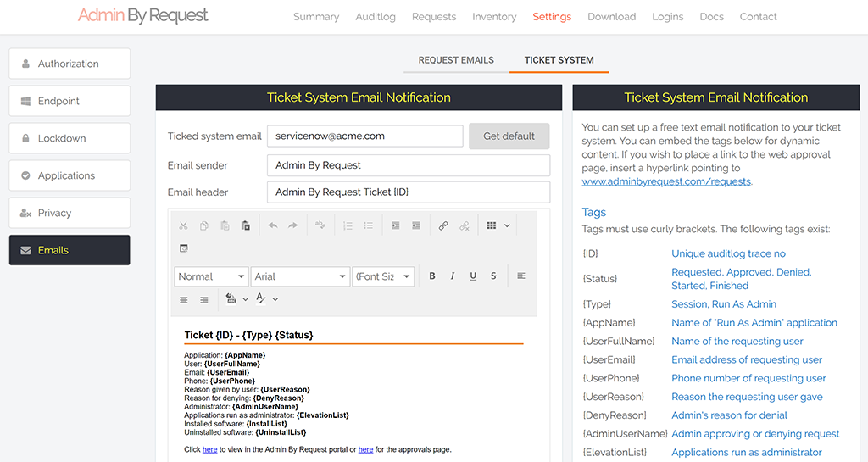Open Contact in top navigation
Viewport: 868px width, 462px height.
coord(759,17)
